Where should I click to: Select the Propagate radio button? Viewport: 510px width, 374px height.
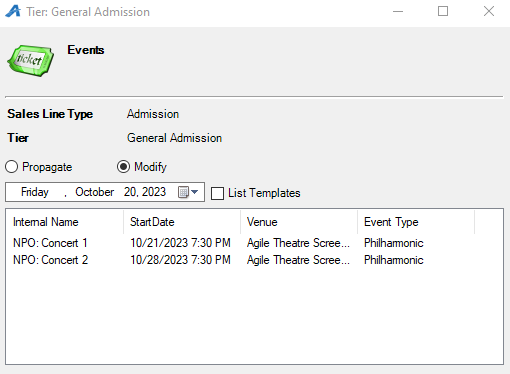[11, 167]
